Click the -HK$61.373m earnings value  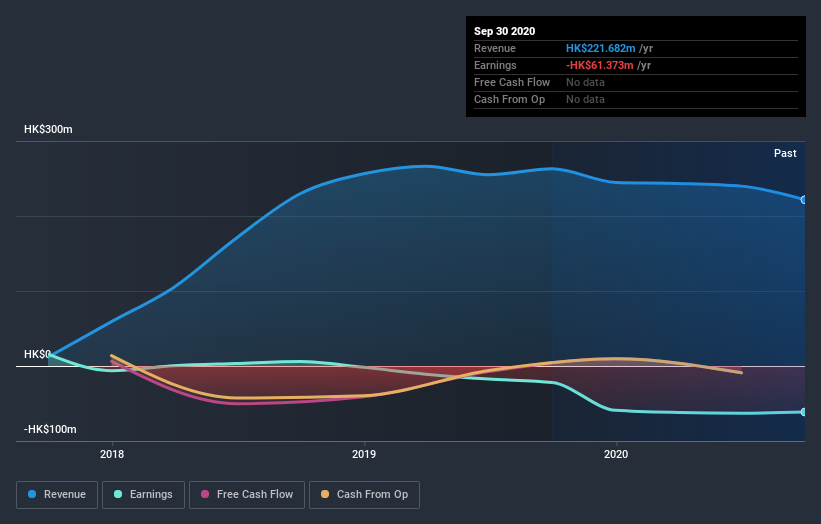click(x=600, y=65)
